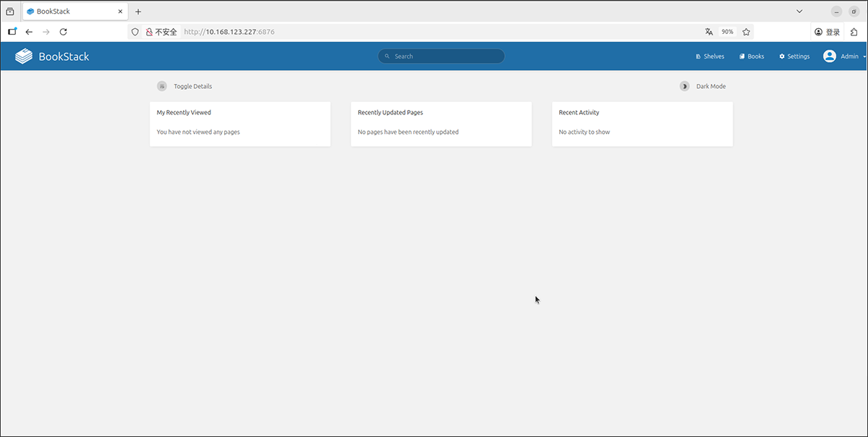Bookmark this page with the star icon
This screenshot has width=868, height=437.
(746, 32)
